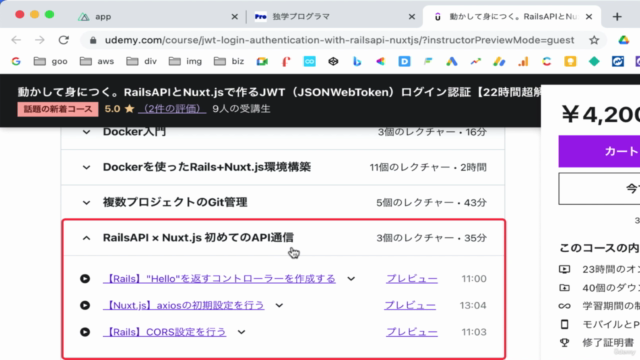Click the 13:04 lecture duration
640x360 pixels.
pyautogui.click(x=473, y=305)
